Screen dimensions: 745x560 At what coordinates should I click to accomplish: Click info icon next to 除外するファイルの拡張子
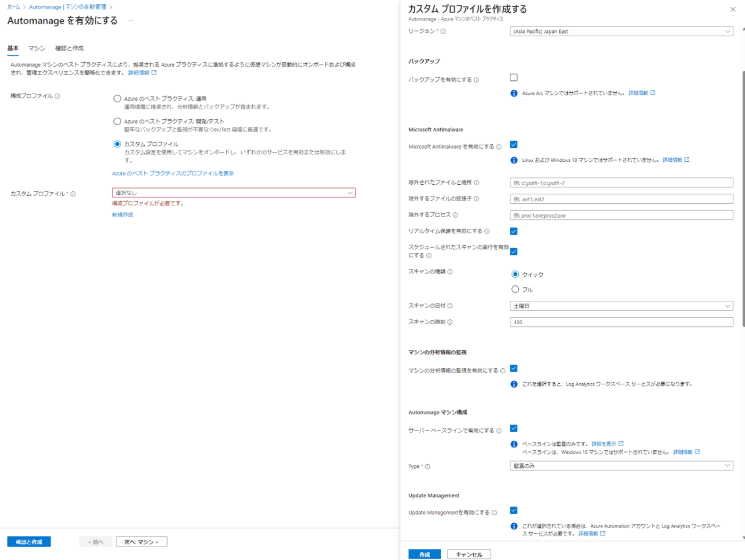coord(476,199)
